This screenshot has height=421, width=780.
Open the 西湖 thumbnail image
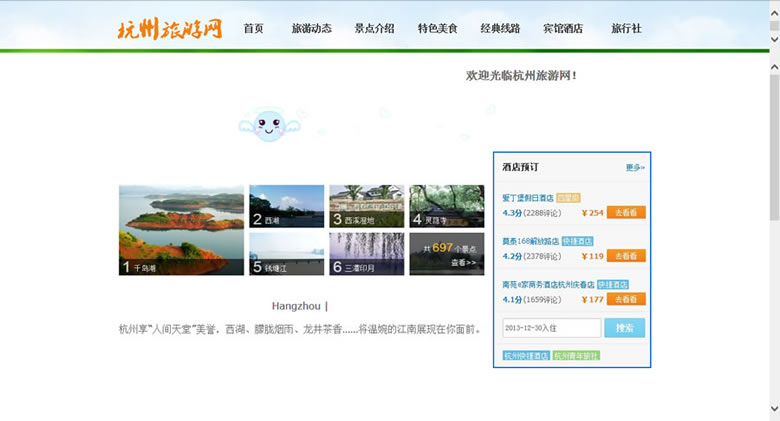tap(286, 206)
